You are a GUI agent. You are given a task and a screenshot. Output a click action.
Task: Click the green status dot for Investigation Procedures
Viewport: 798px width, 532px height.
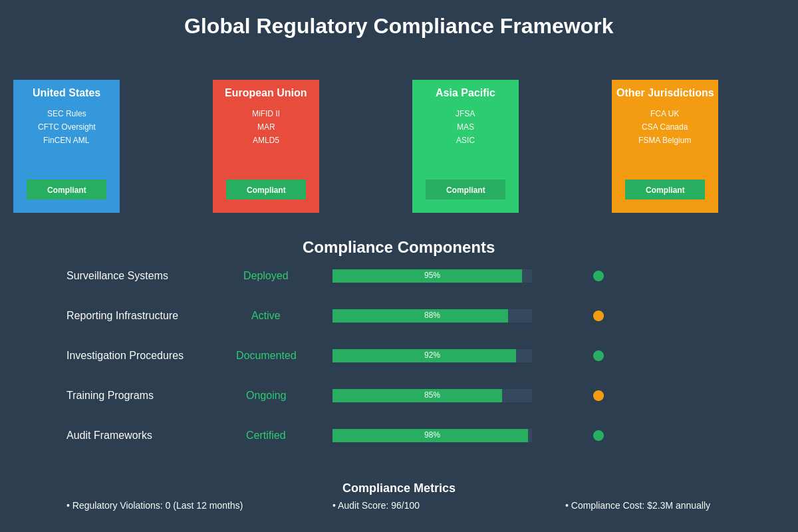598,356
